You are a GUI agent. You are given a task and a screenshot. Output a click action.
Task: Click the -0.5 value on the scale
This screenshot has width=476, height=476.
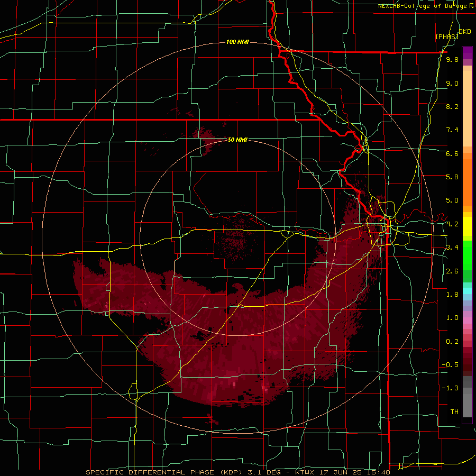(x=450, y=365)
